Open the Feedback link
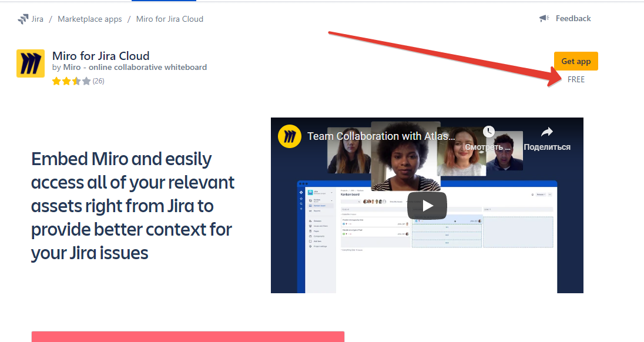Screen dimensions: 644x342 (573, 19)
